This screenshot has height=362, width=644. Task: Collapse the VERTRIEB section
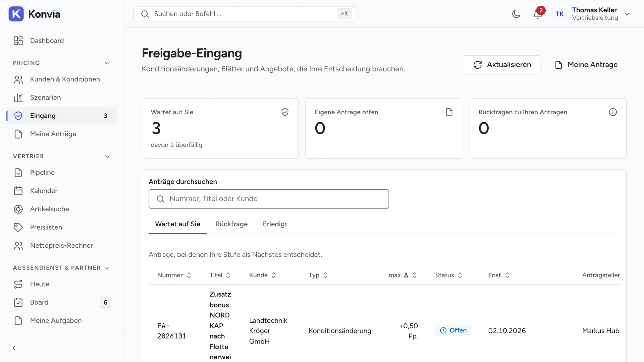click(x=107, y=156)
